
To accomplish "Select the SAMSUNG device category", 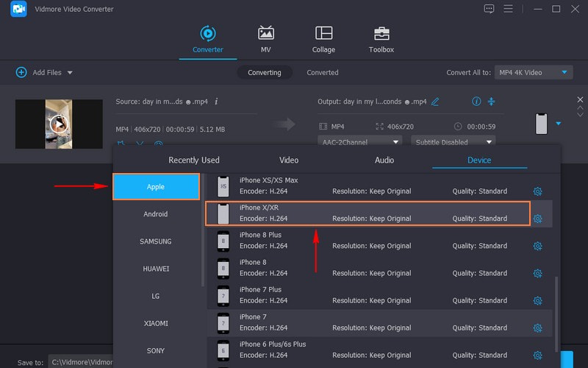I will click(x=156, y=241).
